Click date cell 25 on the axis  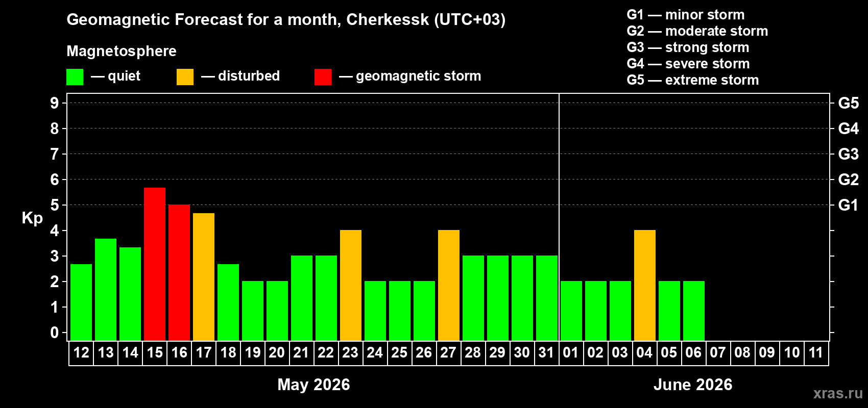click(x=400, y=353)
